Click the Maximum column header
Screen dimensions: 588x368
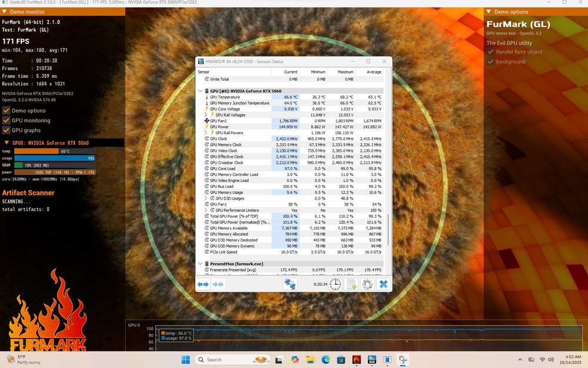[341, 72]
